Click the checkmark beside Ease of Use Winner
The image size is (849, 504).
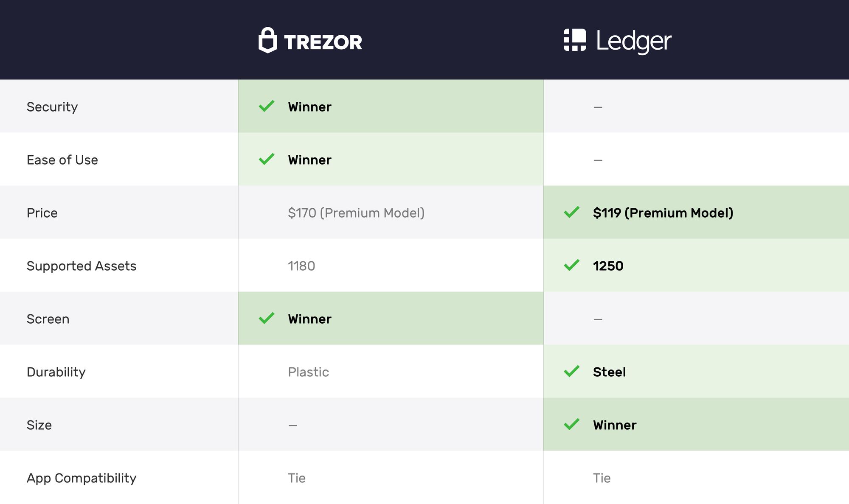pyautogui.click(x=267, y=159)
